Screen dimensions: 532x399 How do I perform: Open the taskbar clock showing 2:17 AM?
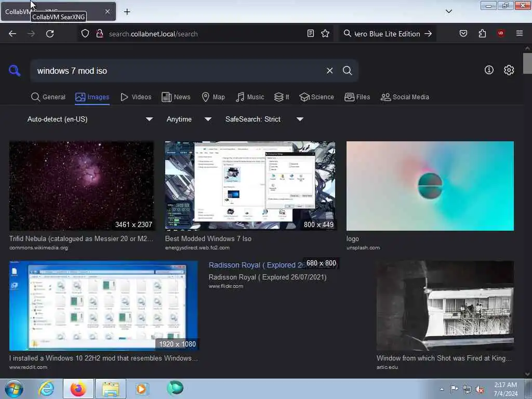pos(506,389)
